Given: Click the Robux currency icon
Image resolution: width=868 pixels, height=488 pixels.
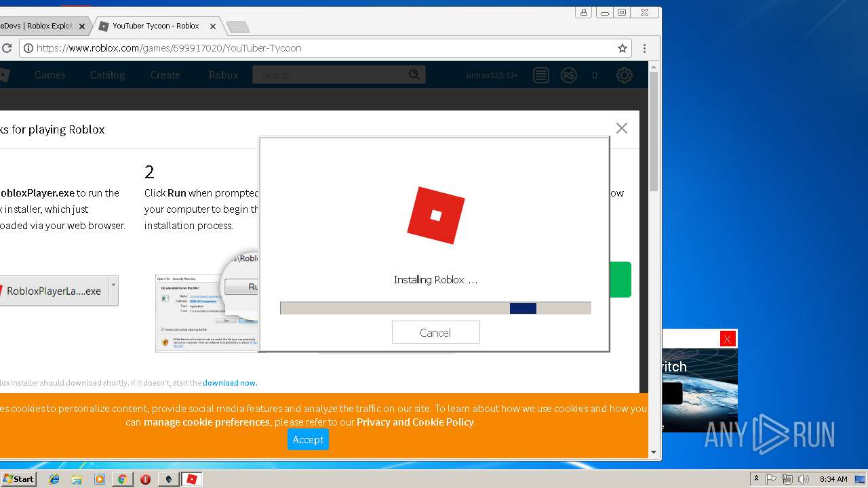Looking at the screenshot, I should click(x=569, y=75).
